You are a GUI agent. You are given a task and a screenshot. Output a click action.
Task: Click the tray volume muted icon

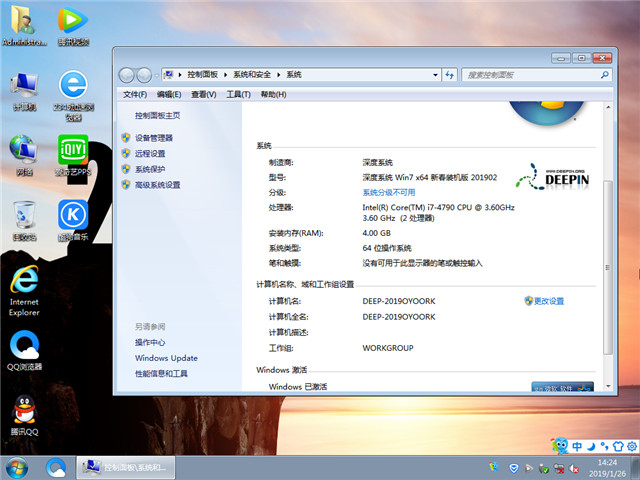574,469
